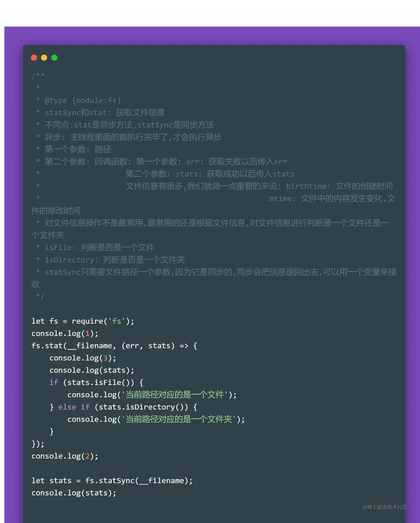Click the 第一个参数: 路径 comment line
Viewport: 420px width, 523px height.
(x=78, y=149)
